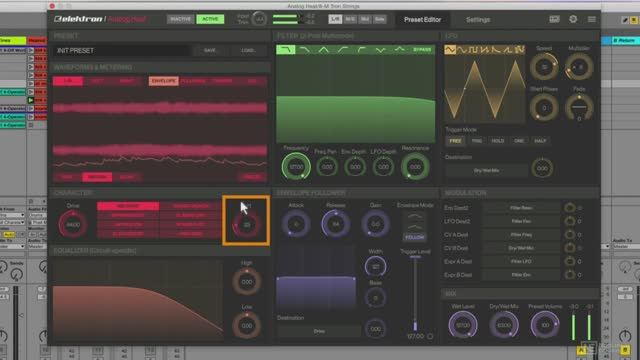Click the filter LFO Depth knob
This screenshot has height=360, width=640.
tap(383, 167)
